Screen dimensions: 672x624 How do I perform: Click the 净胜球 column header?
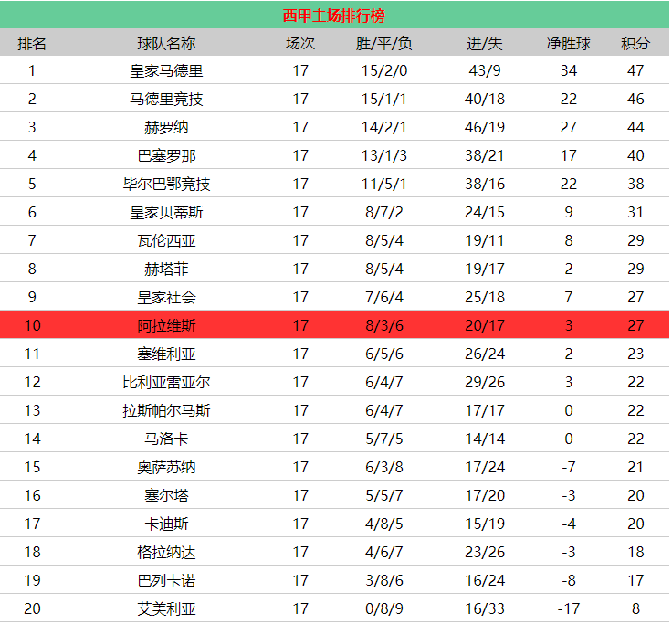pos(568,43)
